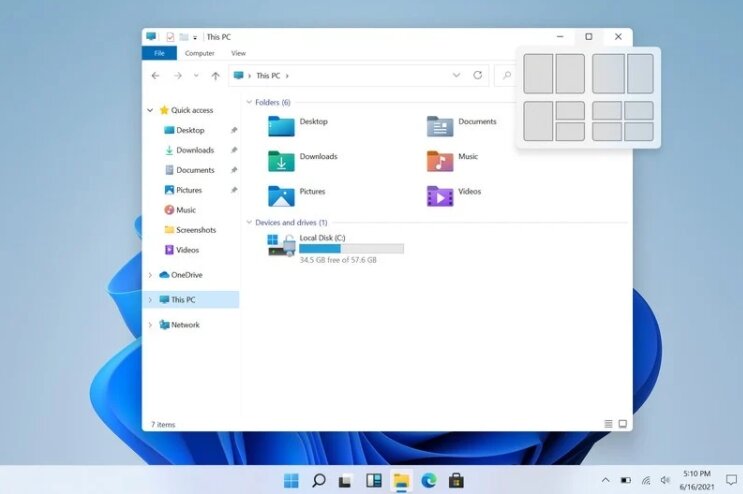Go up one level with the Up arrow
The height and width of the screenshot is (494, 743).
tap(216, 76)
